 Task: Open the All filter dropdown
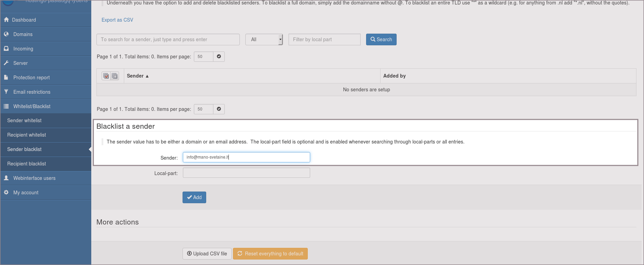(264, 39)
